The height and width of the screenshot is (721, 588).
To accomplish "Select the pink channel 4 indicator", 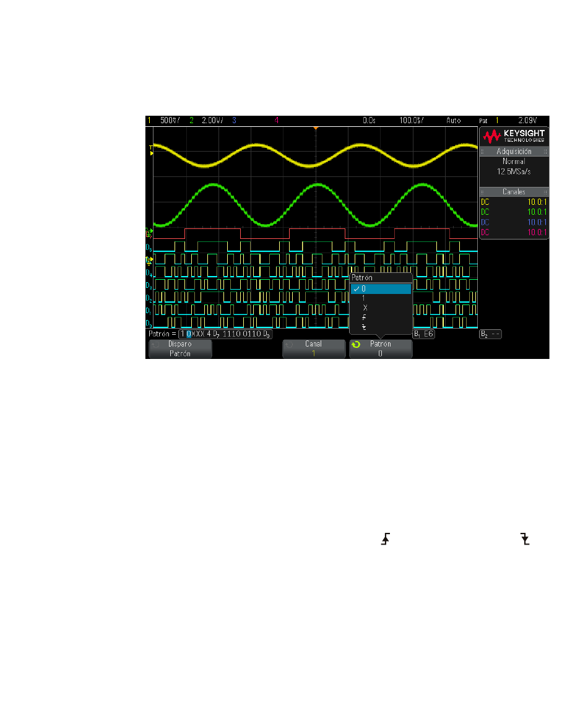I will point(276,121).
